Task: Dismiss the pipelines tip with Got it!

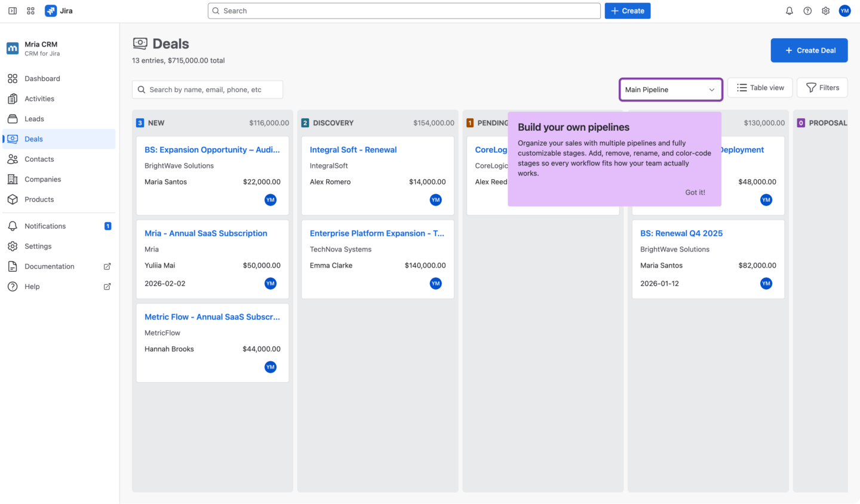Action: tap(695, 192)
